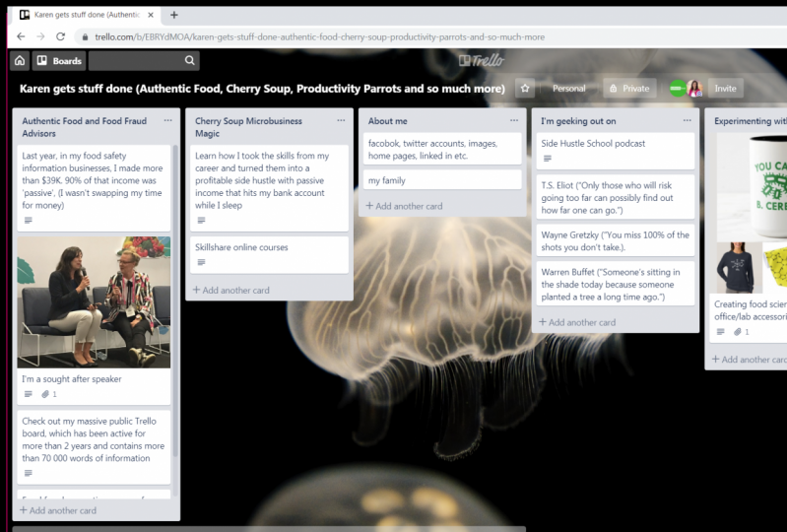Open list actions menu for About me

pos(514,120)
